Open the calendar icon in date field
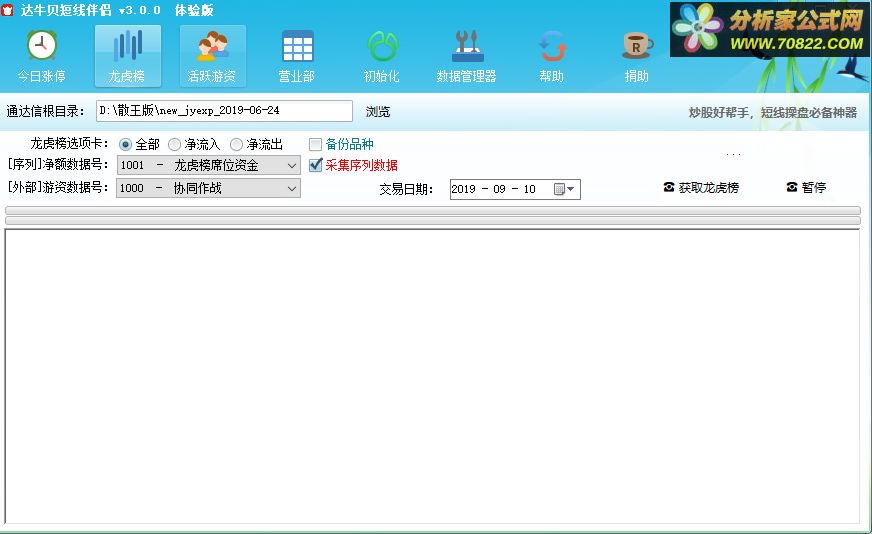872x534 pixels. click(x=559, y=189)
